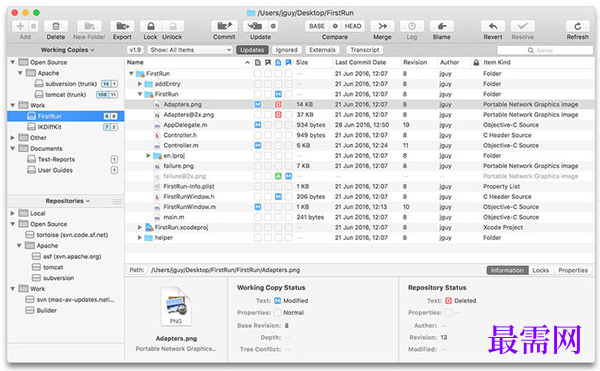Screen dimensions: 600x371
Task: Select the Test-Reports sidebar item
Action: click(x=65, y=159)
